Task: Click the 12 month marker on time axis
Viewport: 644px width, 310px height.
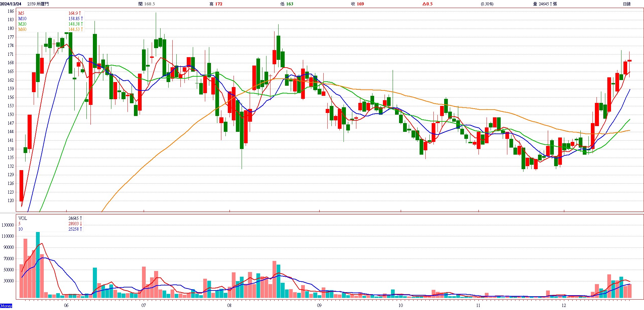Action: coord(564,306)
